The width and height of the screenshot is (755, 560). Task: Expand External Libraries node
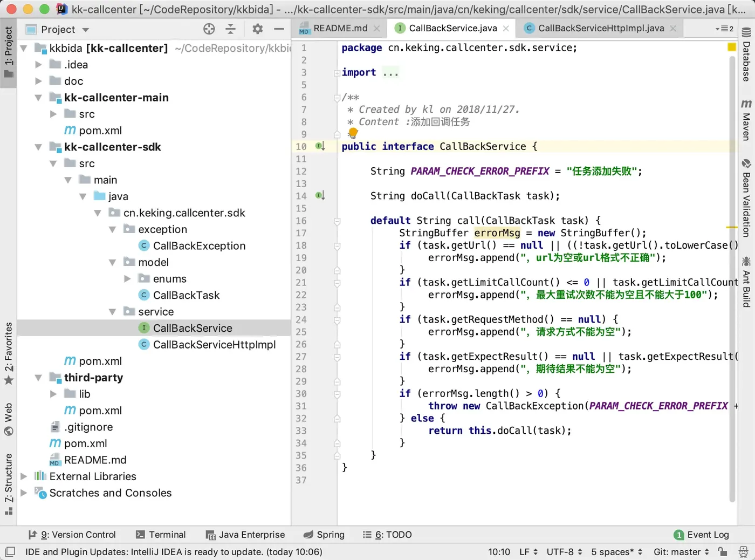(x=24, y=476)
